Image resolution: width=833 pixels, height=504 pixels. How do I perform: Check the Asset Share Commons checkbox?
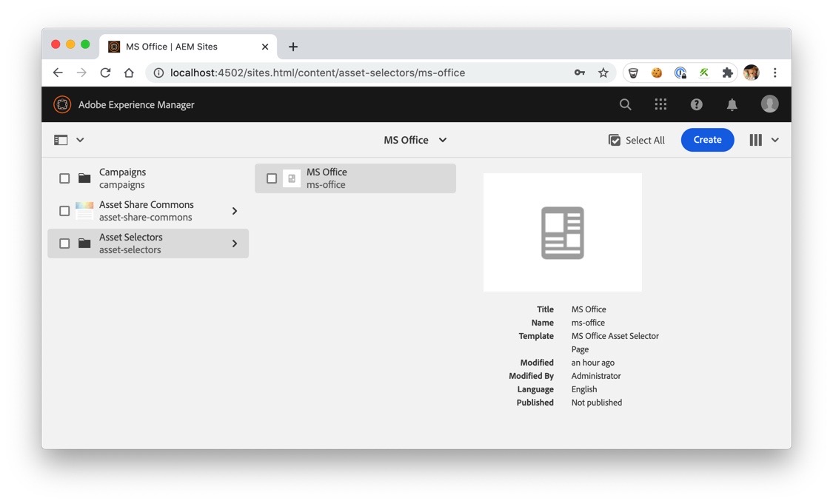[64, 211]
